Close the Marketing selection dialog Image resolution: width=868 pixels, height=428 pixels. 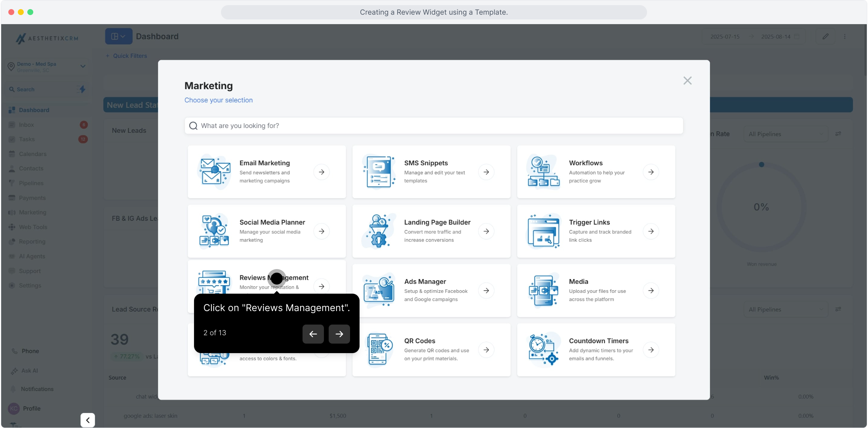coord(687,81)
